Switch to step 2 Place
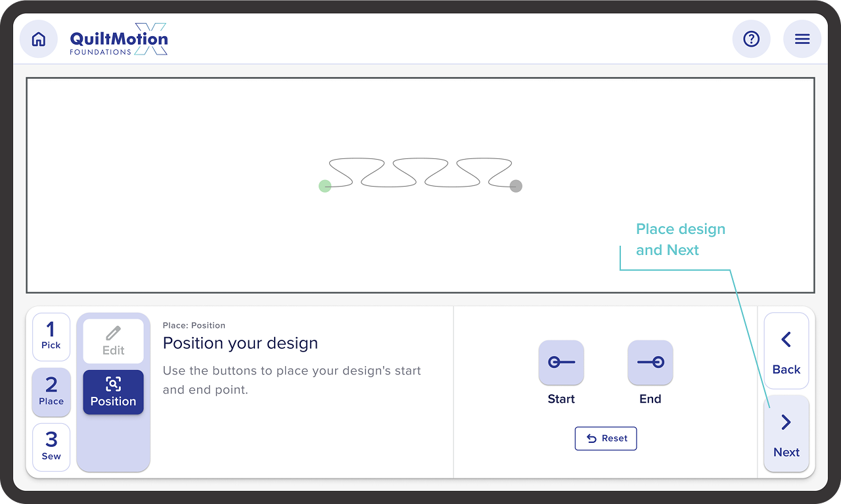The height and width of the screenshot is (504, 841). 51,391
